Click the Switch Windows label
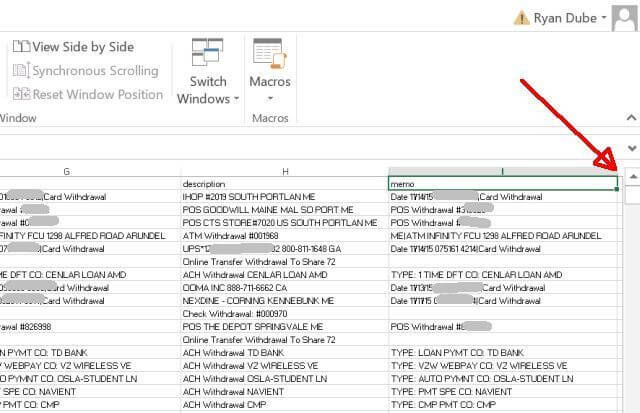Screen dimensions: 640x413 tap(208, 90)
